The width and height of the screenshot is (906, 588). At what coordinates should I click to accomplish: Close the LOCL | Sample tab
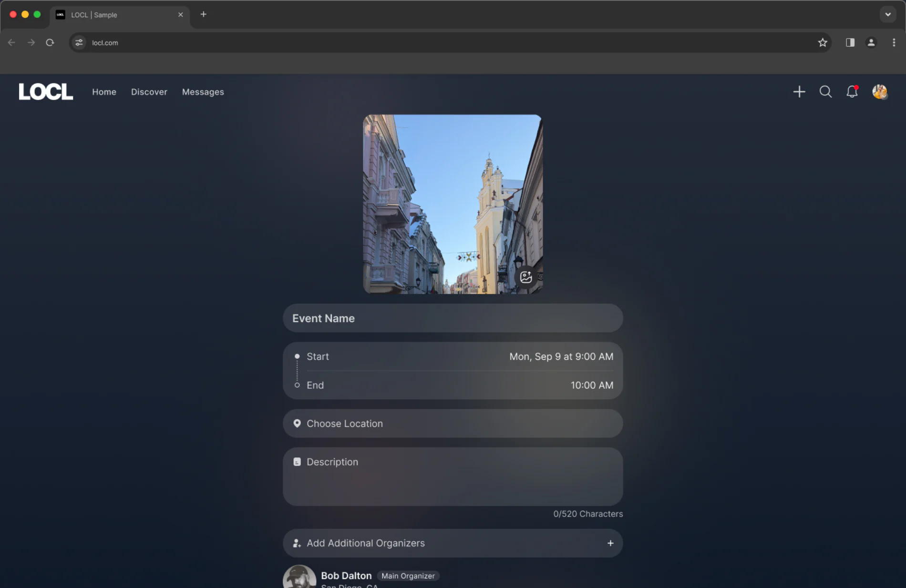tap(181, 15)
